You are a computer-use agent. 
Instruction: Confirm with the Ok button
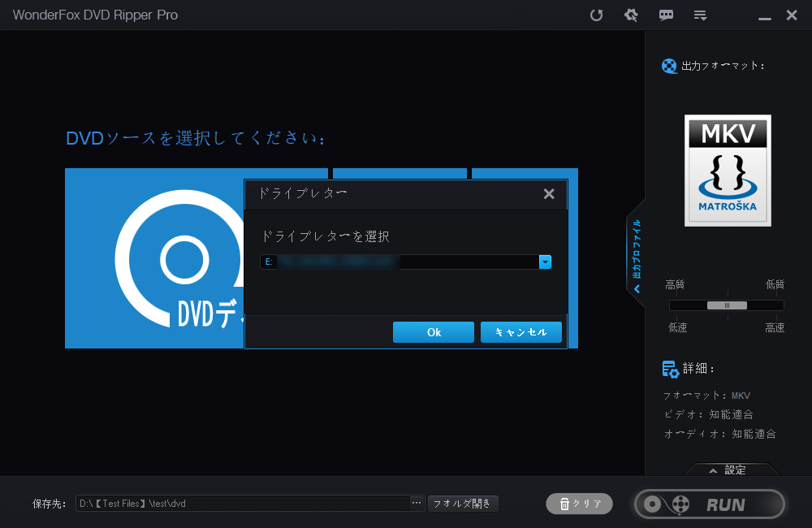[x=434, y=332]
